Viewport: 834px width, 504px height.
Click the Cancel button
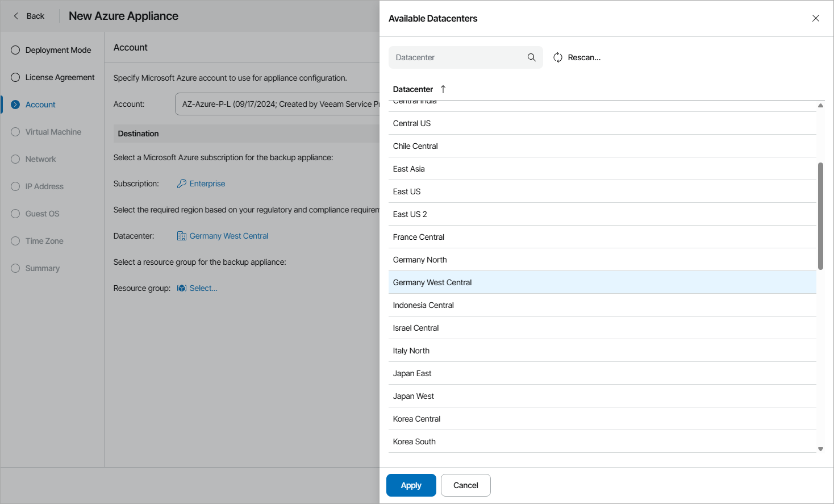click(x=465, y=485)
